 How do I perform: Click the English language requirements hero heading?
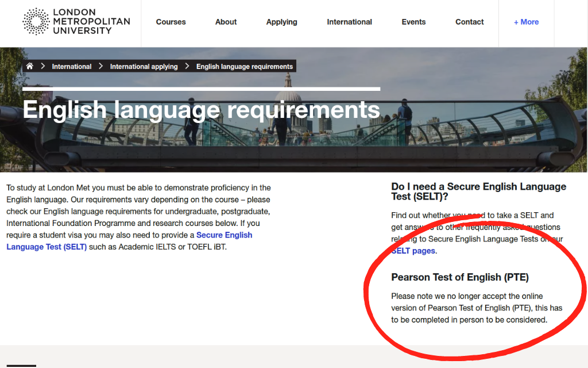(x=201, y=109)
